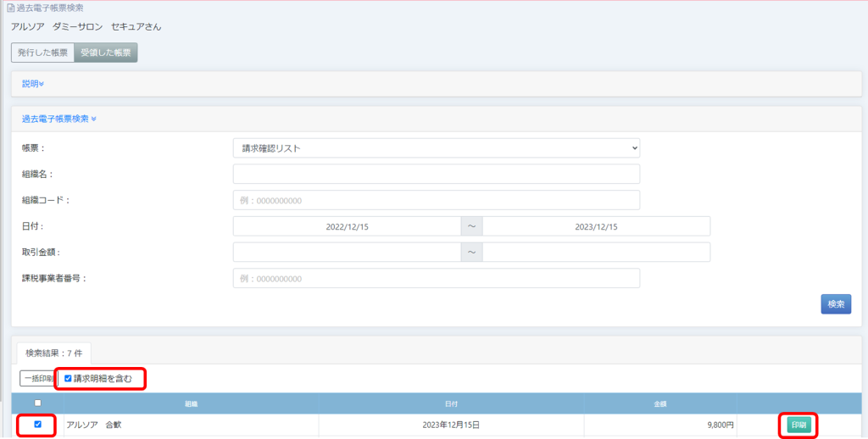Expand the 説明 section
This screenshot has height=439, width=868.
[x=32, y=84]
